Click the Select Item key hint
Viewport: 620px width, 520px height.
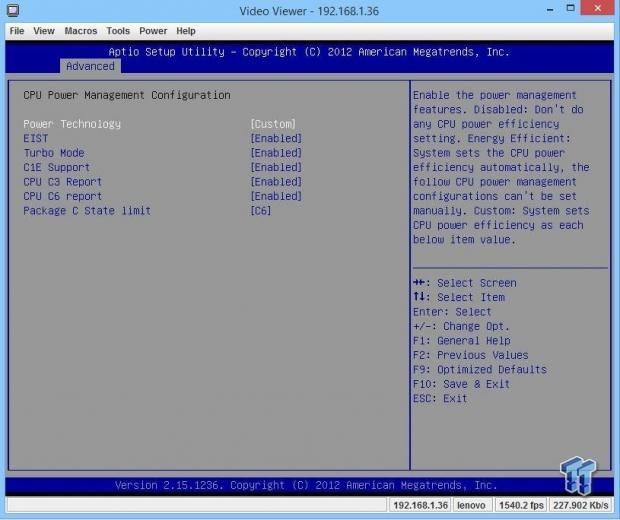point(459,297)
